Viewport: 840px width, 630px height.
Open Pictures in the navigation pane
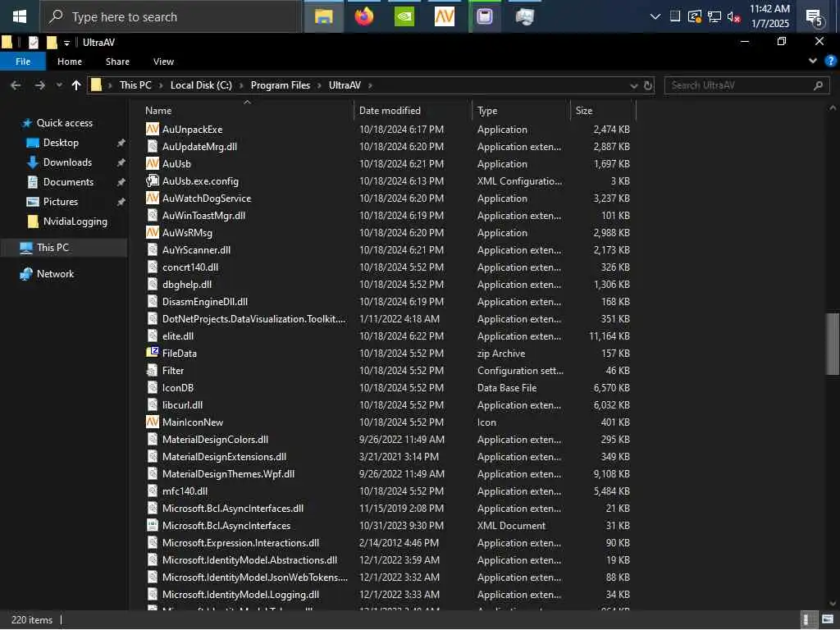click(60, 202)
